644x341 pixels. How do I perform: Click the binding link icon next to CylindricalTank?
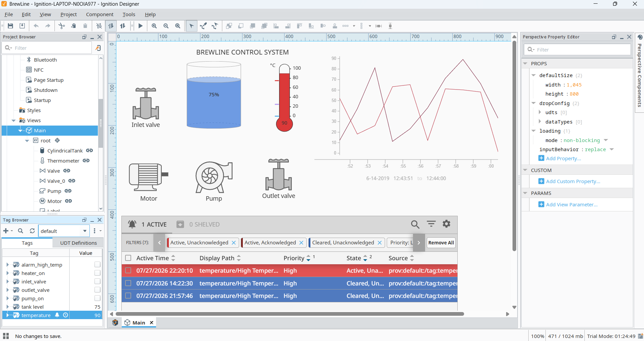pos(89,150)
